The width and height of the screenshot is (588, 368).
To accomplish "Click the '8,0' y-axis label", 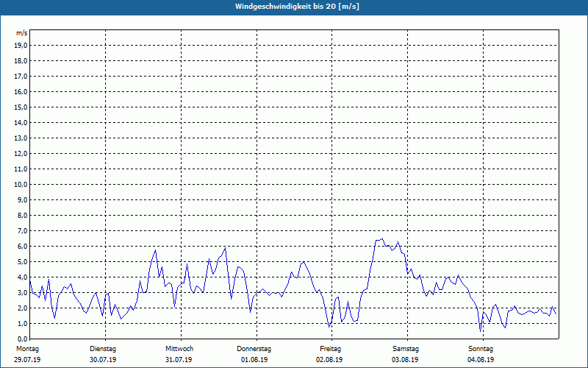I will [x=23, y=215].
